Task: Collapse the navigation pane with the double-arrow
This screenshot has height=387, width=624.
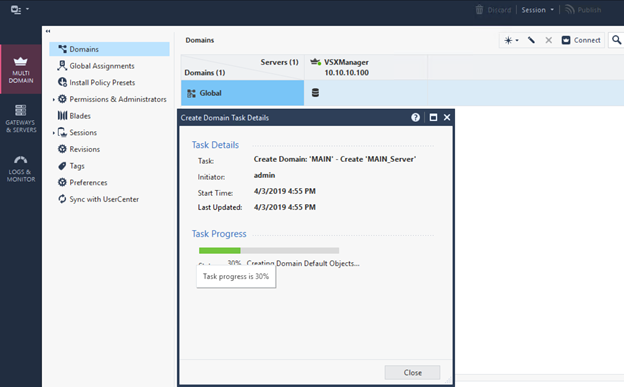Action: click(48, 31)
